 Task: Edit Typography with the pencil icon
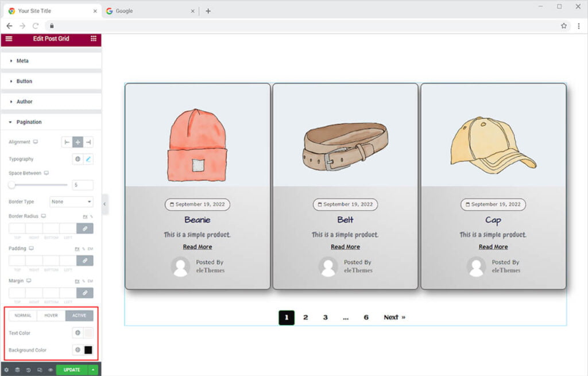click(88, 159)
